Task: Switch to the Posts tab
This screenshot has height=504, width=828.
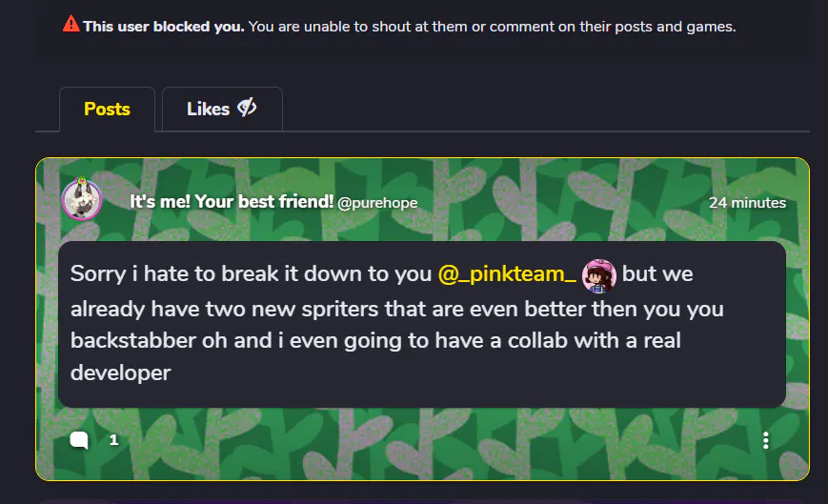Action: pyautogui.click(x=107, y=110)
